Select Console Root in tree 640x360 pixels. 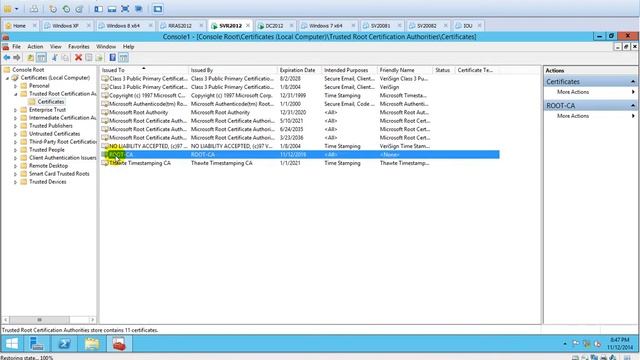point(28,70)
